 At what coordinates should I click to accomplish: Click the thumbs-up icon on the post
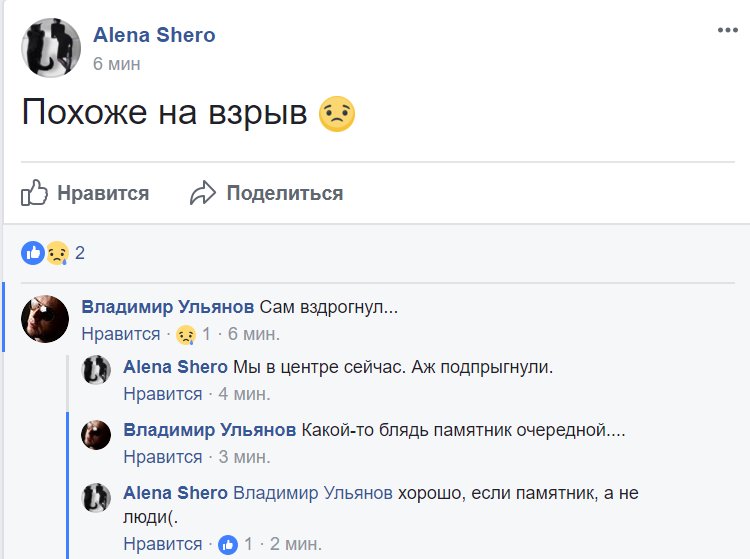35,193
